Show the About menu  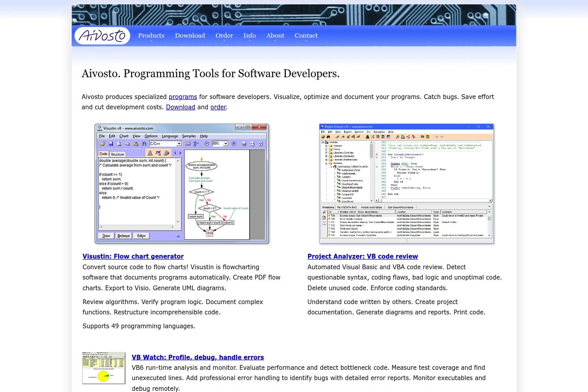(275, 36)
